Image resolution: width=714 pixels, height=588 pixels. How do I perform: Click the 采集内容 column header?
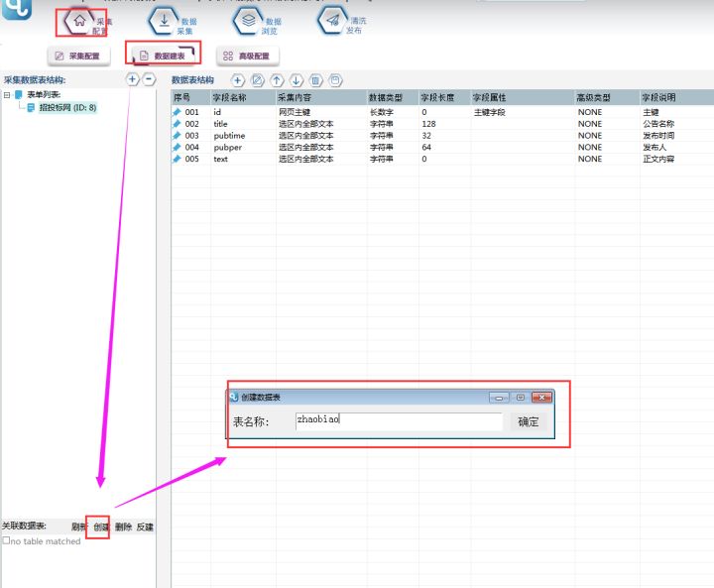[321, 97]
